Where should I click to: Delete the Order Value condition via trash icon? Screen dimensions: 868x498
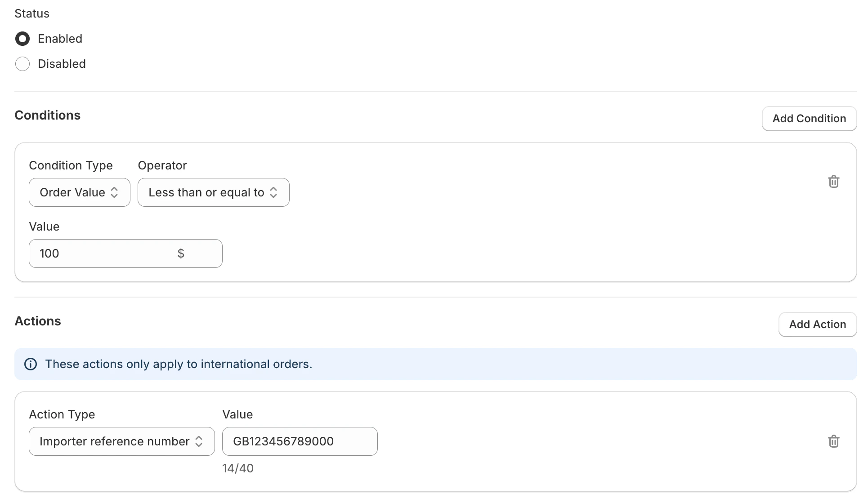(834, 182)
